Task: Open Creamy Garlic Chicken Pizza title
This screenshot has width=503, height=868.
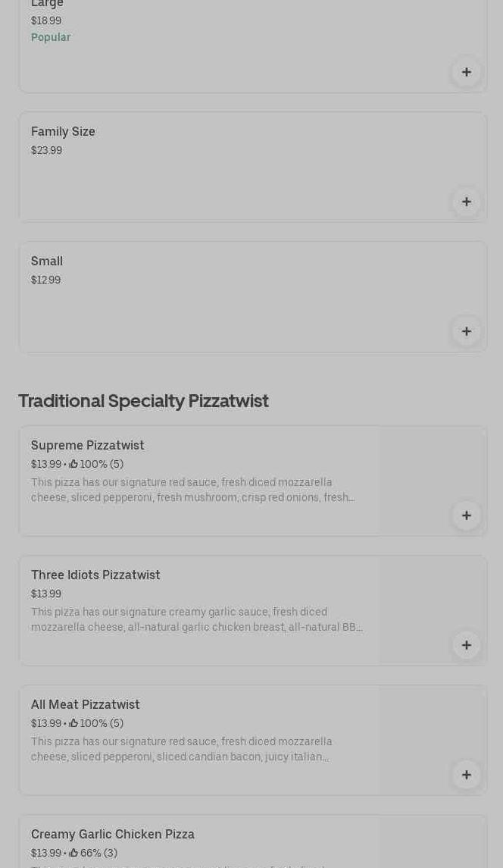Action: pyautogui.click(x=113, y=834)
